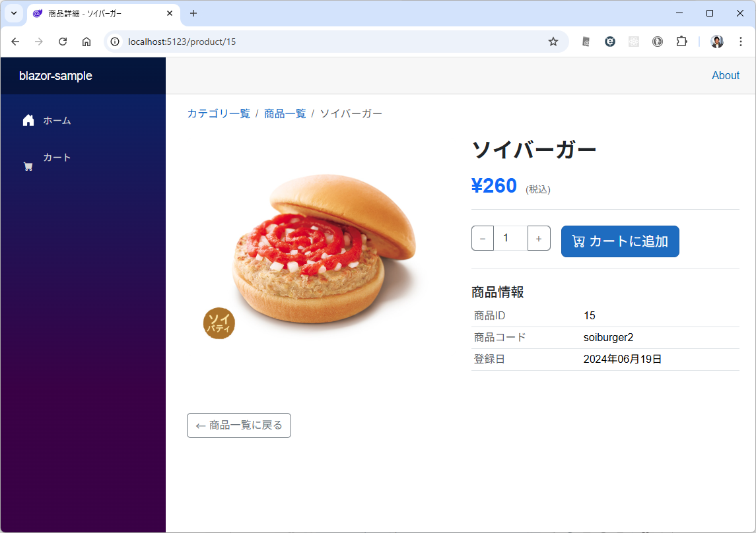The image size is (756, 533).
Task: Open a new browser tab
Action: pos(193,13)
